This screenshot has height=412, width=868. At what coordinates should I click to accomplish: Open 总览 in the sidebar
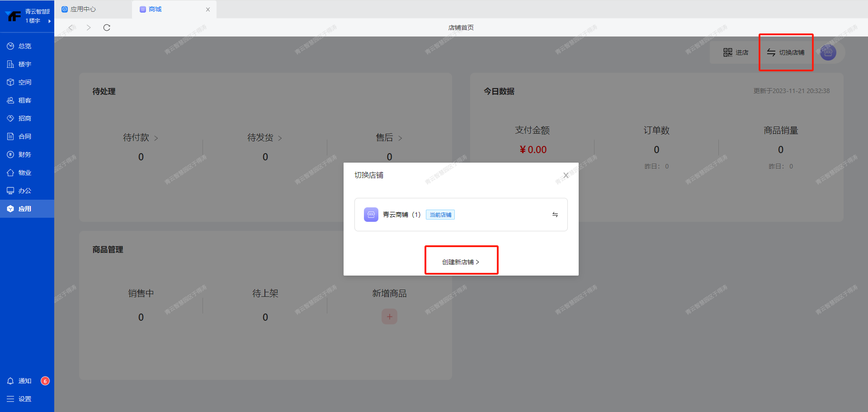point(25,46)
